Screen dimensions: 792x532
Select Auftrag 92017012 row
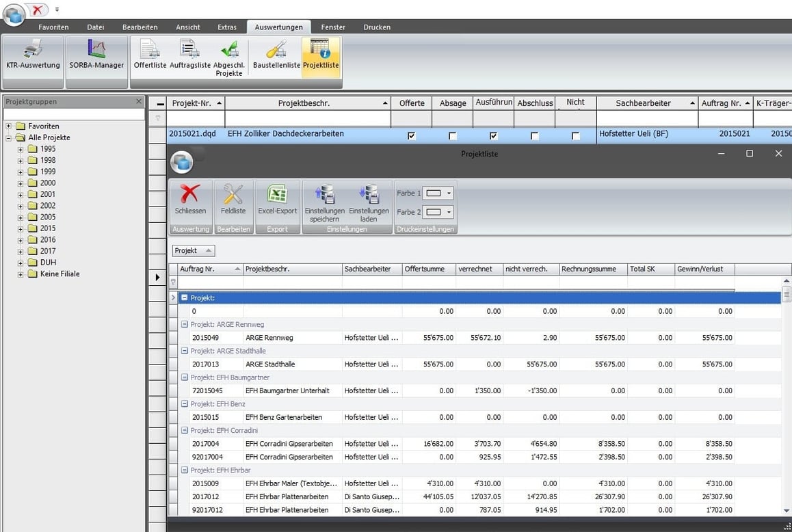(457, 509)
